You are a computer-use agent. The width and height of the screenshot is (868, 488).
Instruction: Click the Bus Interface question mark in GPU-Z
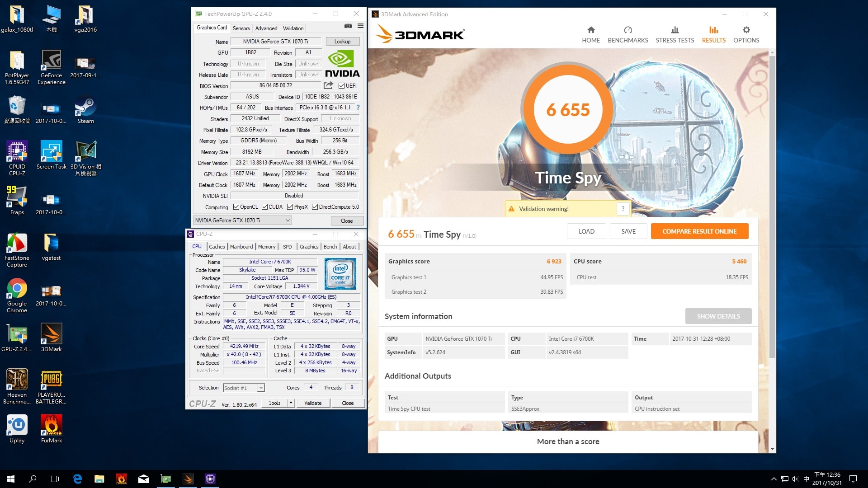358,108
